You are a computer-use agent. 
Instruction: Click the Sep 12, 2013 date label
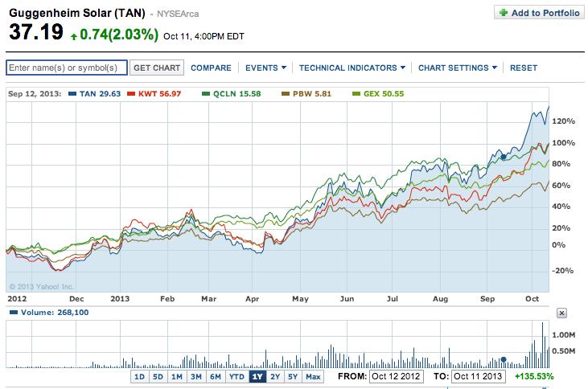tap(35, 94)
